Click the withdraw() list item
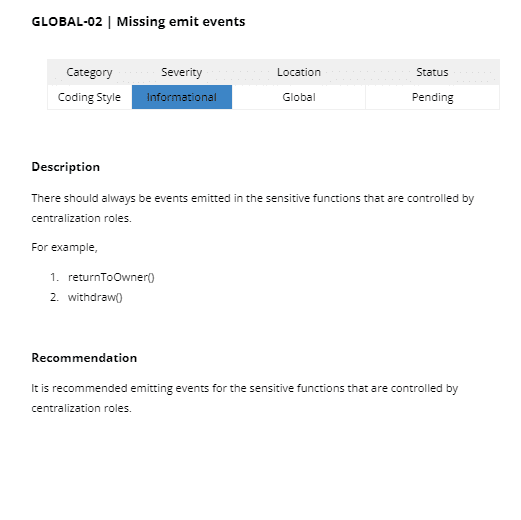The image size is (521, 520). coord(95,297)
